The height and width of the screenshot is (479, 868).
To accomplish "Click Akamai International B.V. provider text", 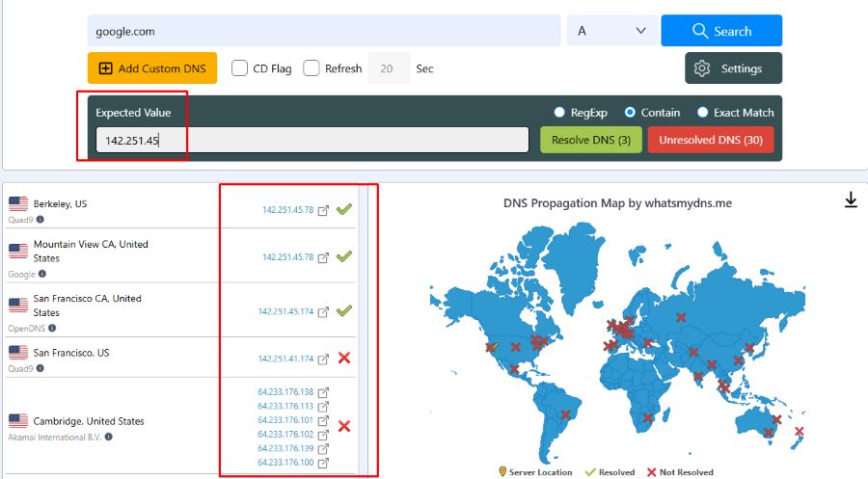I will (x=55, y=437).
